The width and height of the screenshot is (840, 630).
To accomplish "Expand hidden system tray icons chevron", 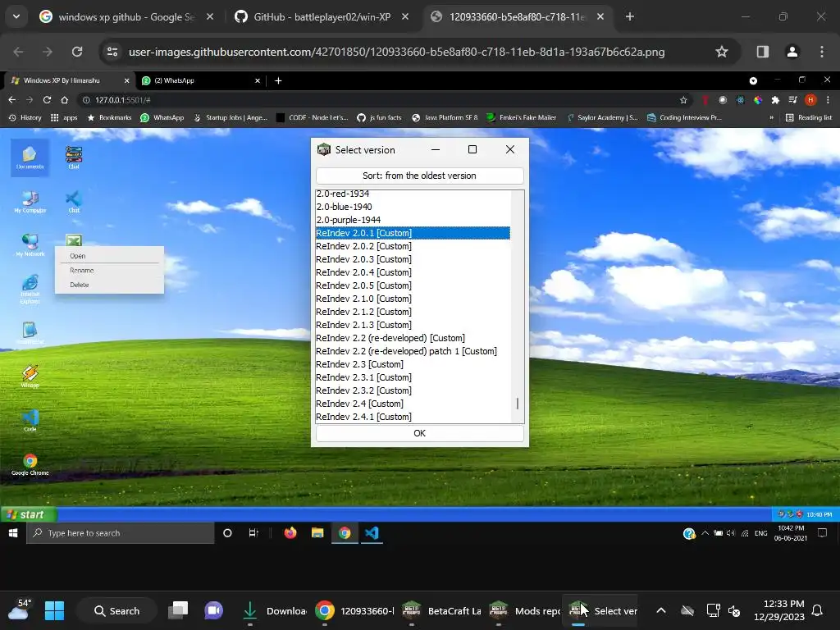I will 661,610.
